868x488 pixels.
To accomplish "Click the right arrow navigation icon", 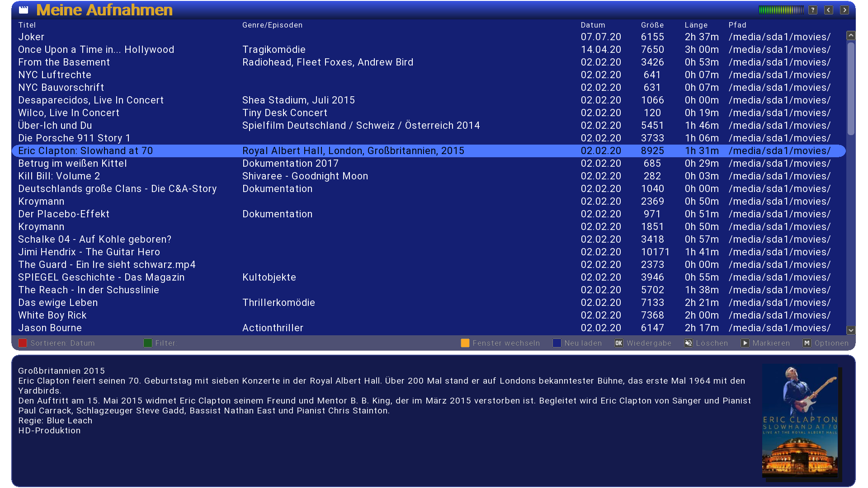I will click(844, 10).
